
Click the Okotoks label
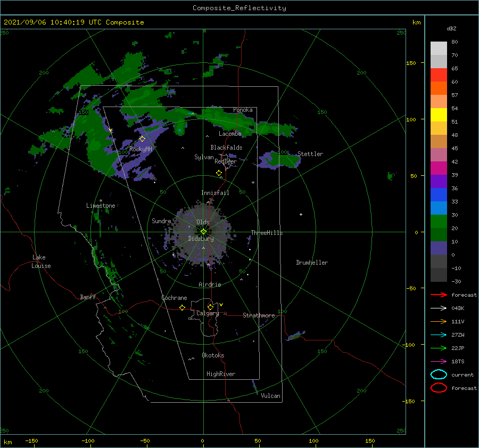tap(213, 355)
